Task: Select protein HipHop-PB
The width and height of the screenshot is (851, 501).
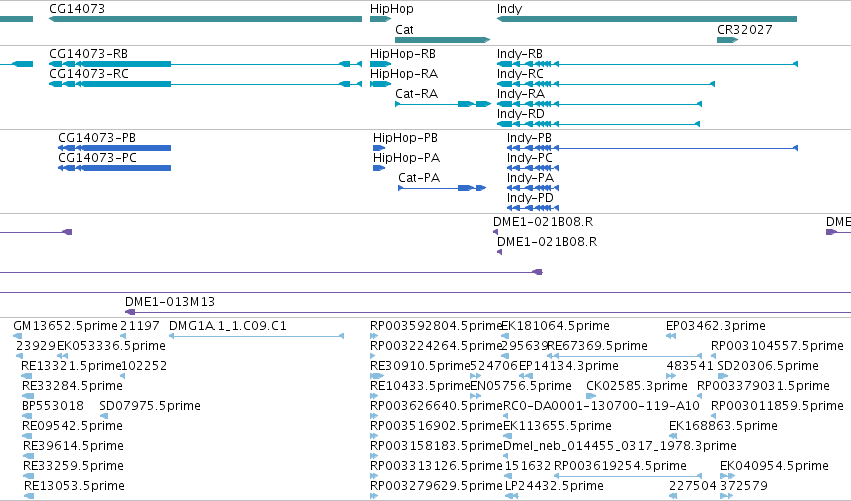Action: (379, 148)
